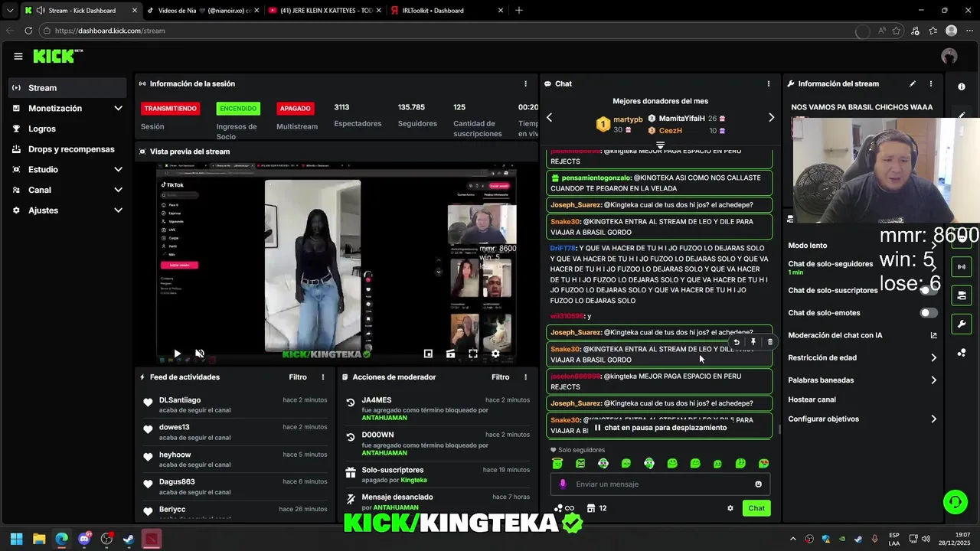This screenshot has height=551, width=980.
Task: Pin the hovered Snake30 chat message
Action: point(753,342)
